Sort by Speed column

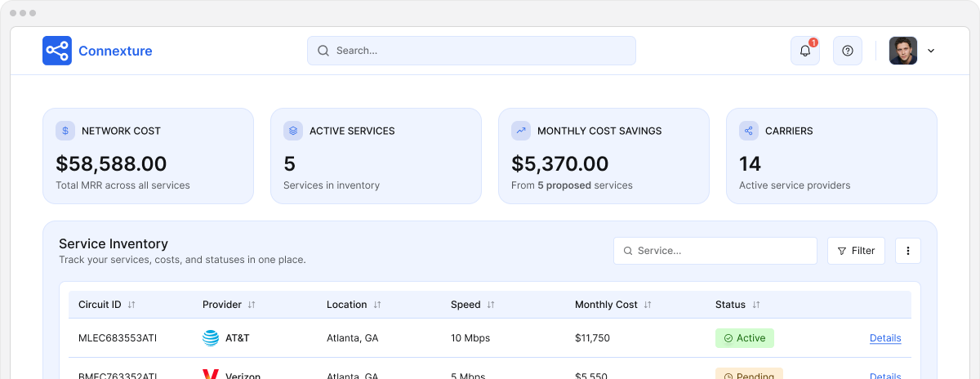pos(491,305)
